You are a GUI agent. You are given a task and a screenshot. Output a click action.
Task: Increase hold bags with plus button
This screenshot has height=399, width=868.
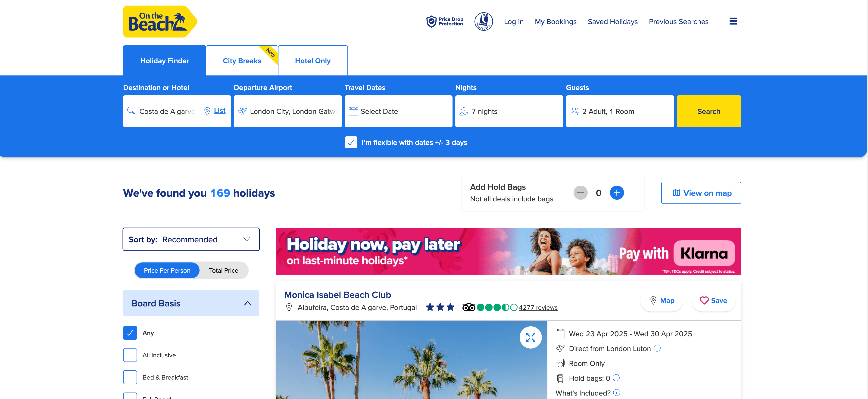click(x=617, y=193)
